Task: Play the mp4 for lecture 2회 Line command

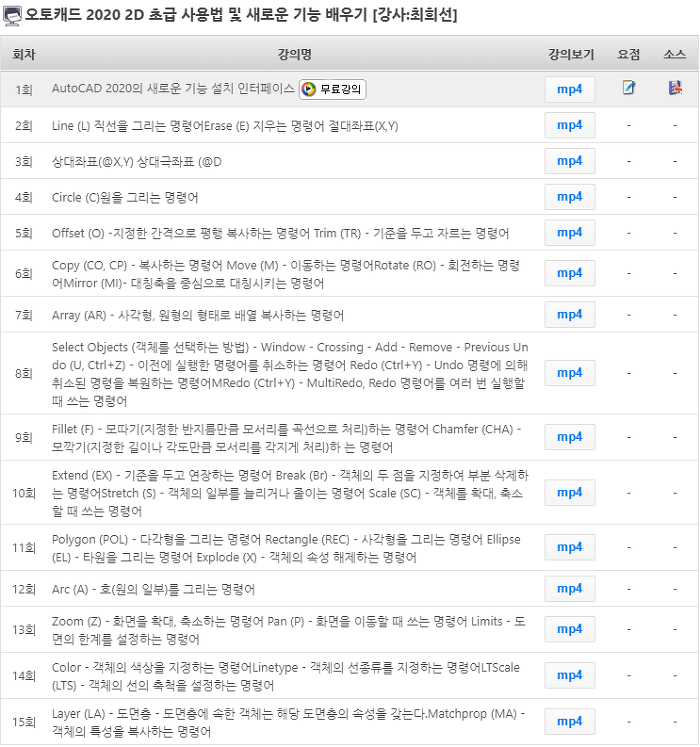Action: [569, 125]
